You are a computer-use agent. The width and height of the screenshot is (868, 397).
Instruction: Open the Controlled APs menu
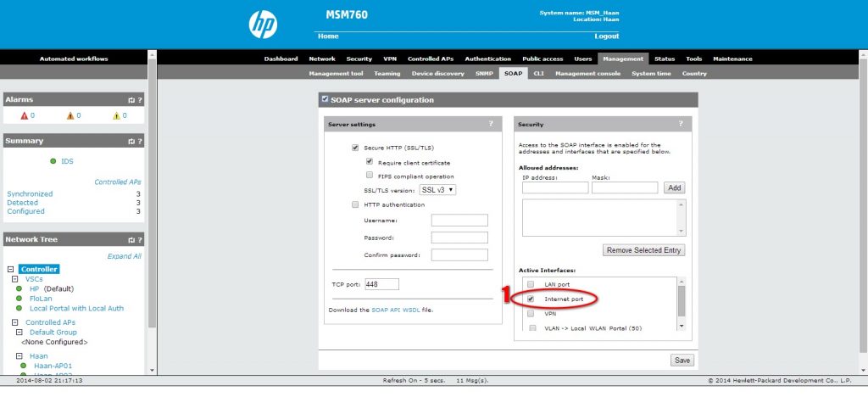431,59
